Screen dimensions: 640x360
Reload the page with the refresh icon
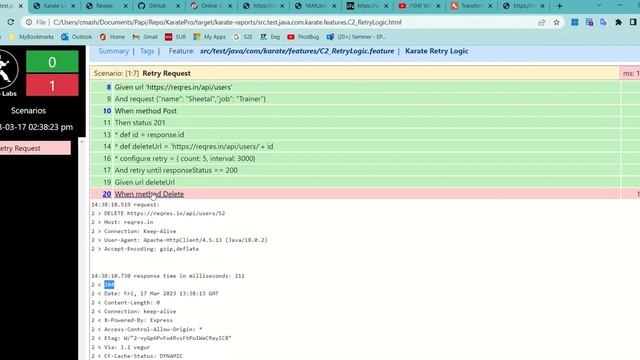click(11, 22)
